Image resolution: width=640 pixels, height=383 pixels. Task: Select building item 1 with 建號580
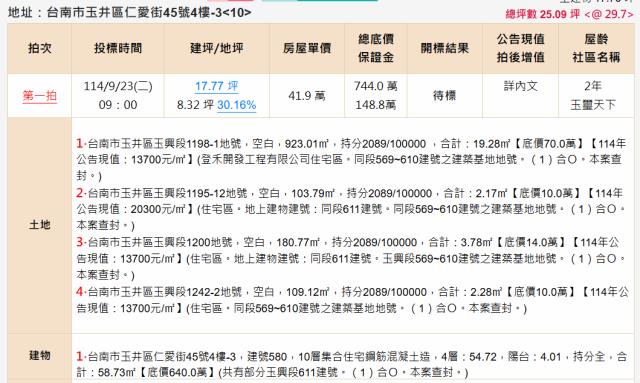click(351, 364)
